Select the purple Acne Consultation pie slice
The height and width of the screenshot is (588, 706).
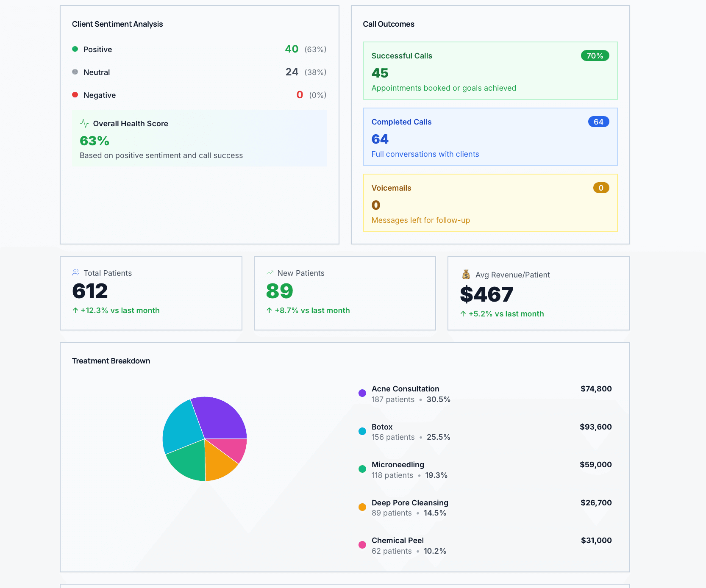pos(221,417)
